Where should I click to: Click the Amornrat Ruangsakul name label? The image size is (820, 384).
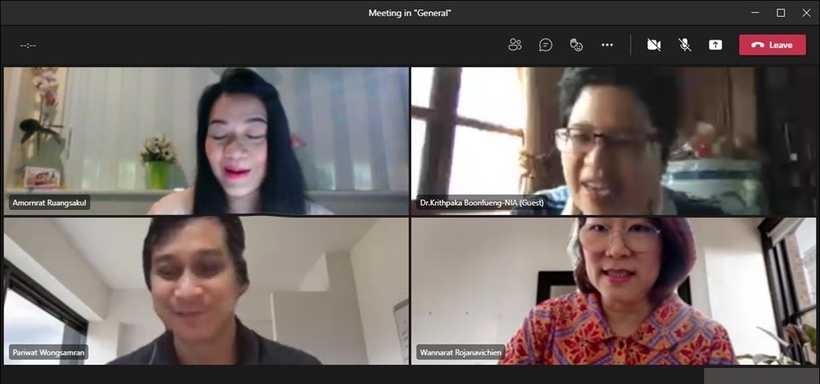click(x=50, y=202)
